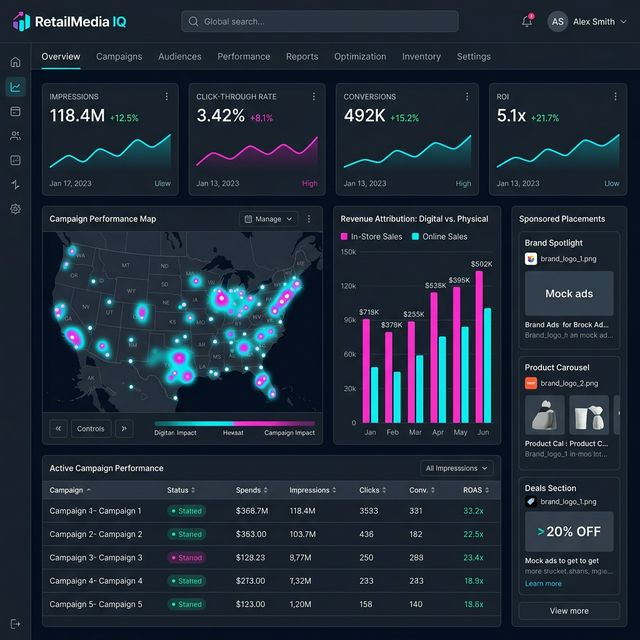The height and width of the screenshot is (640, 640).
Task: Switch to the Overview tab
Action: coord(61,57)
